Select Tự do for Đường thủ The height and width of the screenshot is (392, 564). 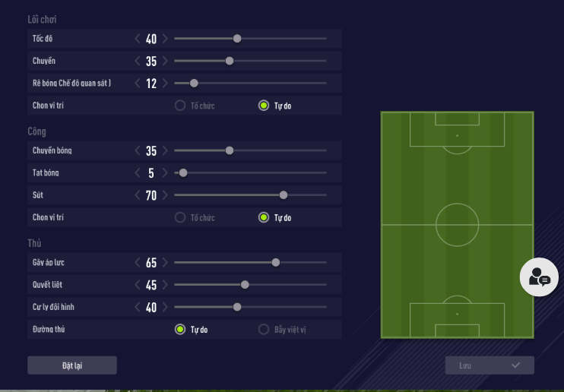coord(180,330)
